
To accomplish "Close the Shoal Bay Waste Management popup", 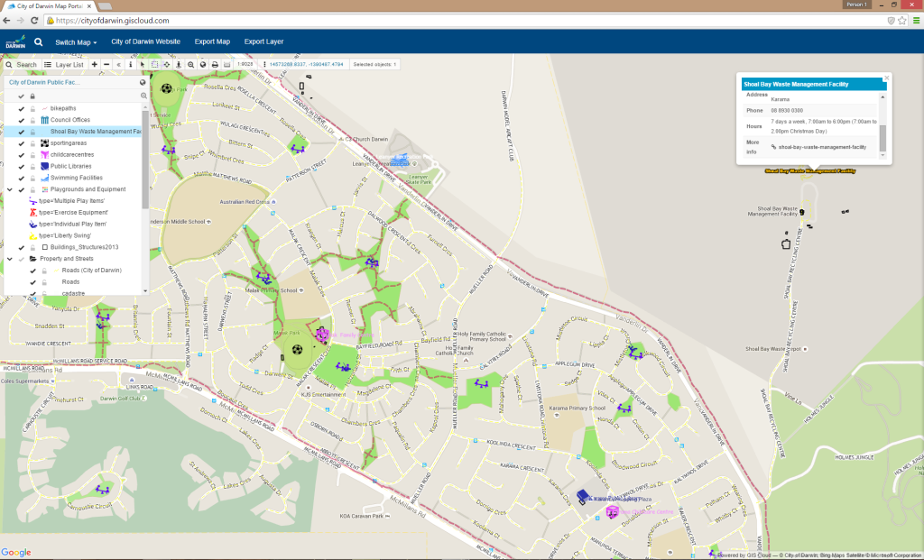I will pyautogui.click(x=886, y=78).
